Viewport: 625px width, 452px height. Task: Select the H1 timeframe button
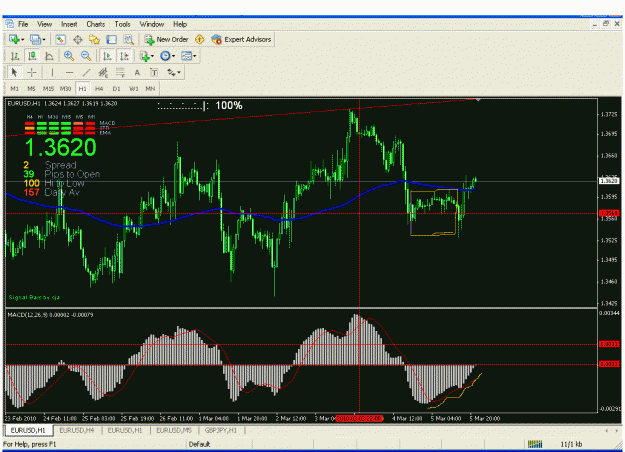click(83, 88)
